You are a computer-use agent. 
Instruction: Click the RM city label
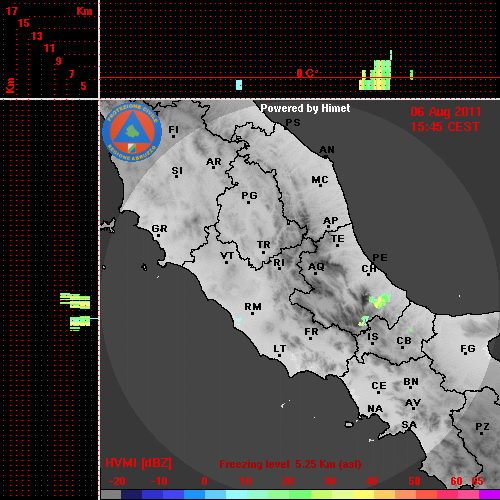pos(253,307)
